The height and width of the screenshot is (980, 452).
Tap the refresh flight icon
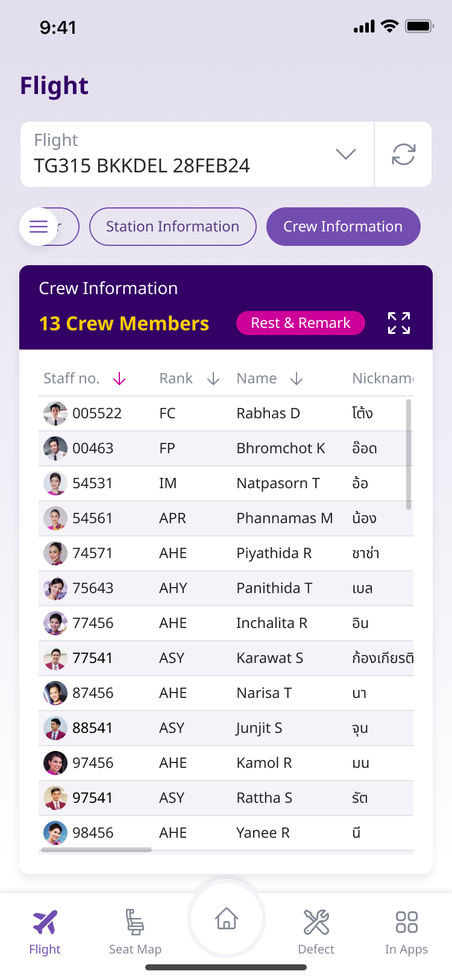(x=403, y=154)
